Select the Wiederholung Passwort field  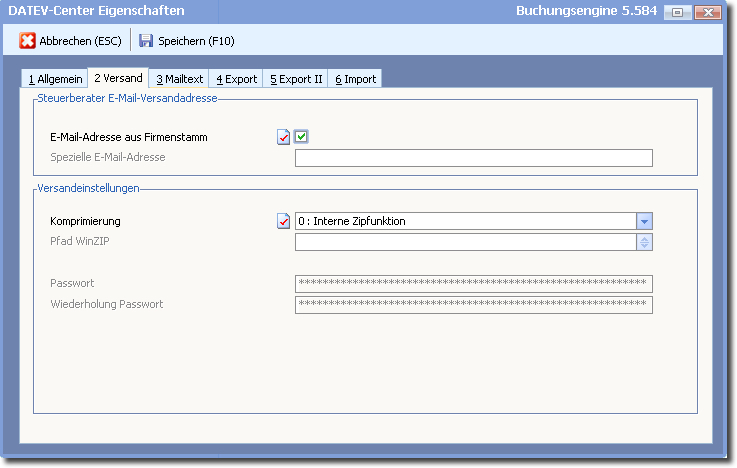[x=473, y=305]
